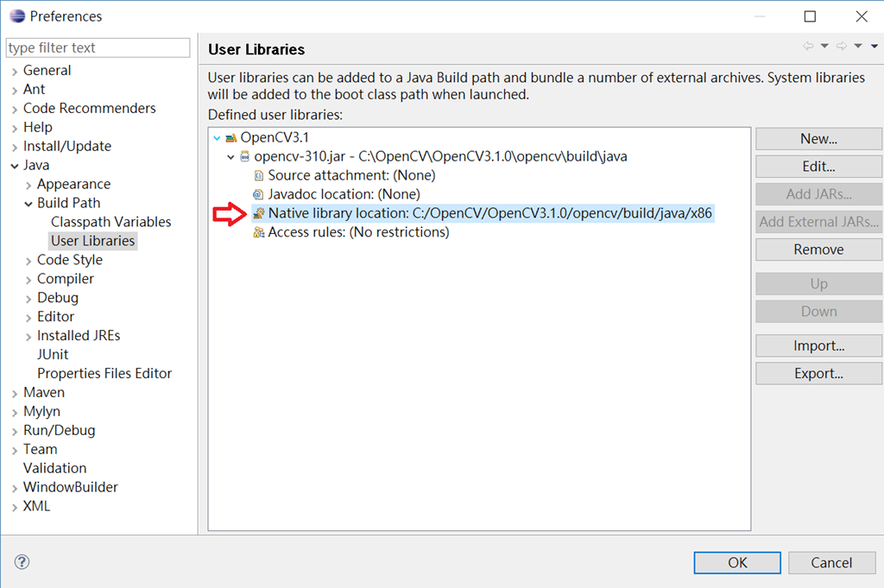This screenshot has height=588, width=884.
Task: Expand the Run/Debug node
Action: point(15,431)
